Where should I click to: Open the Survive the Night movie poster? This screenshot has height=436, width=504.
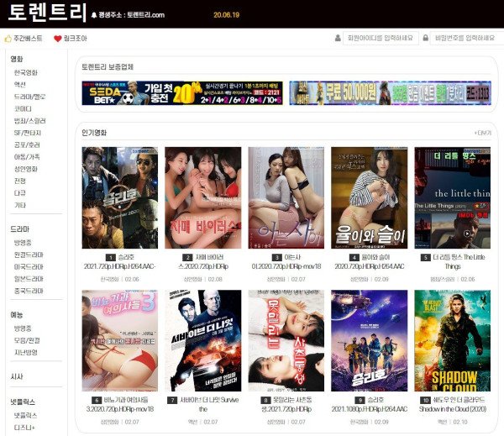point(202,340)
